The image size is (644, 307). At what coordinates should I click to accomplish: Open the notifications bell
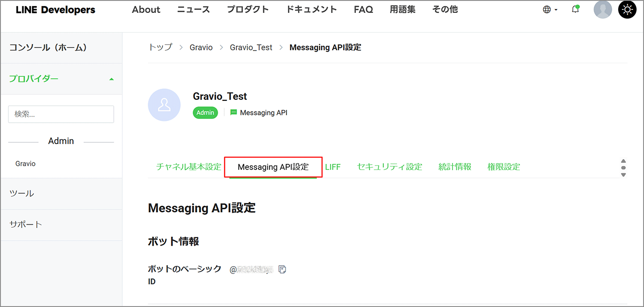pyautogui.click(x=576, y=9)
